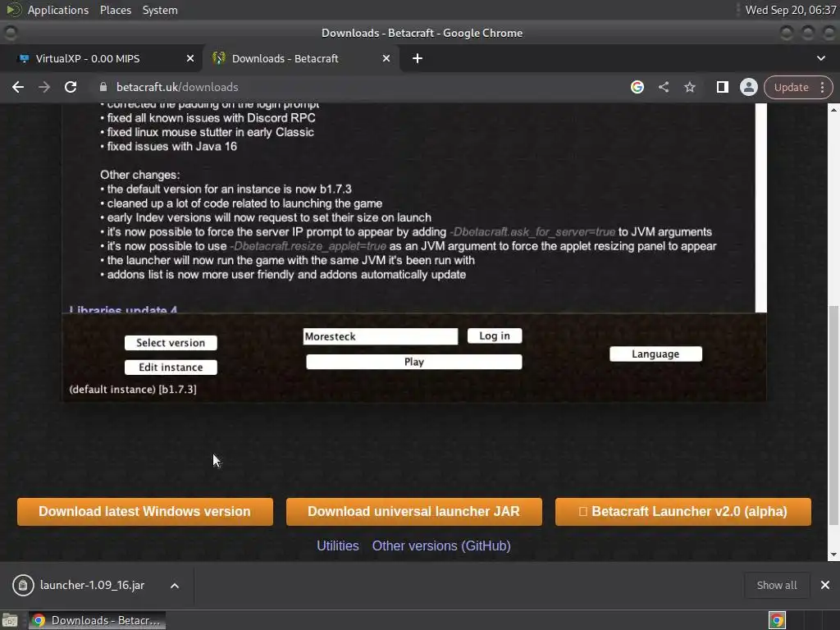This screenshot has width=840, height=630.
Task: Click the address bar URL
Action: point(177,87)
